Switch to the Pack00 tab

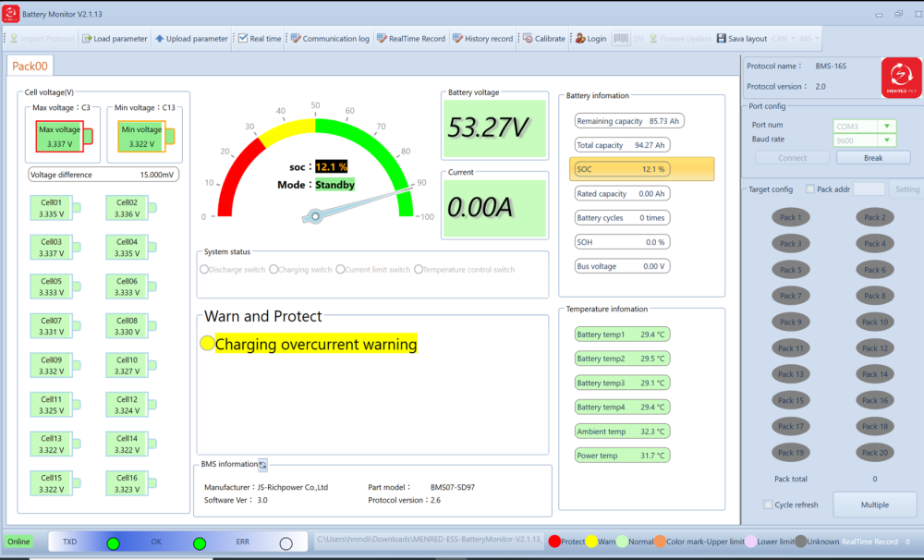coord(30,66)
